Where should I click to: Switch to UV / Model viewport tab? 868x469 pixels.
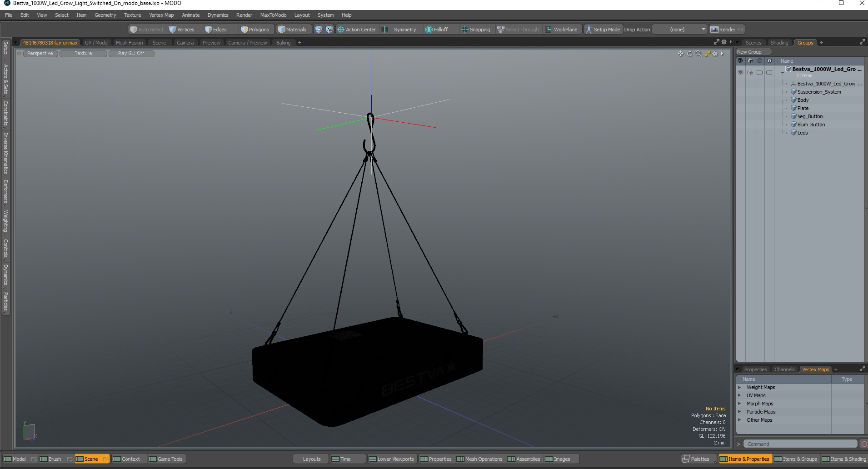click(96, 43)
